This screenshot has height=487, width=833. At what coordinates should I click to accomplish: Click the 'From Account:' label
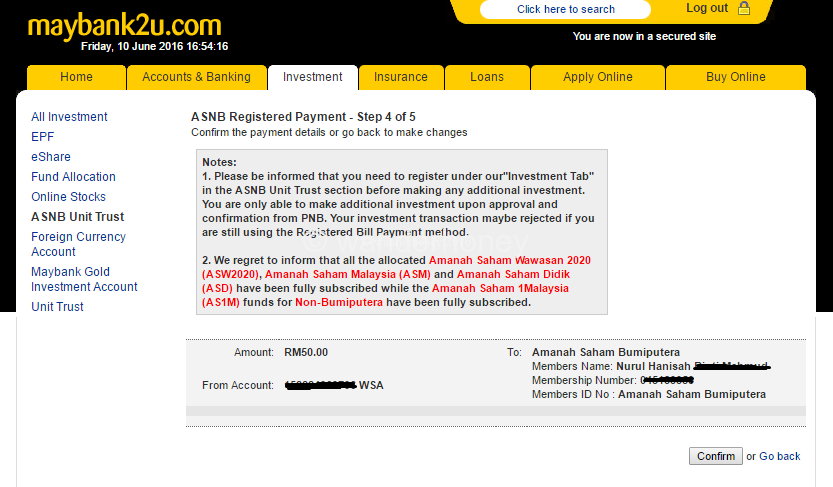pos(237,386)
